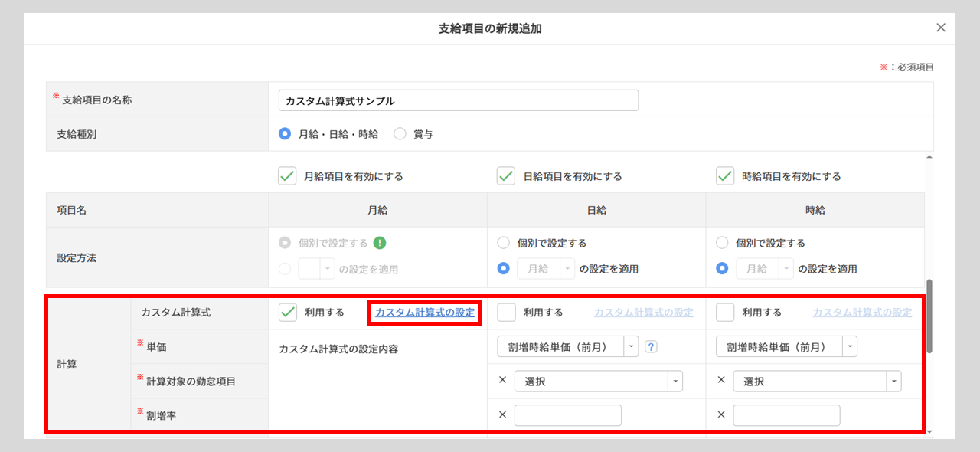Check 利用する for 時給 custom formula

coord(725,312)
